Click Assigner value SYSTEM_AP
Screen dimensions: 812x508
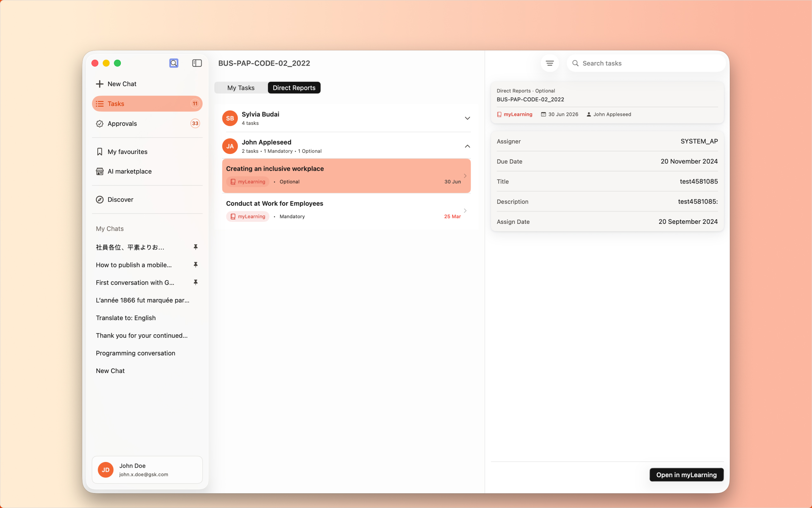pos(699,142)
